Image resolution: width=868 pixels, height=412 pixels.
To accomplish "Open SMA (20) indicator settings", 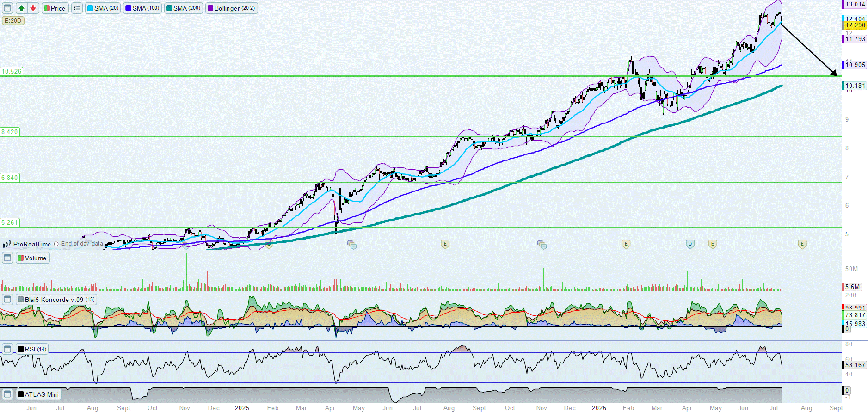I will pyautogui.click(x=103, y=8).
